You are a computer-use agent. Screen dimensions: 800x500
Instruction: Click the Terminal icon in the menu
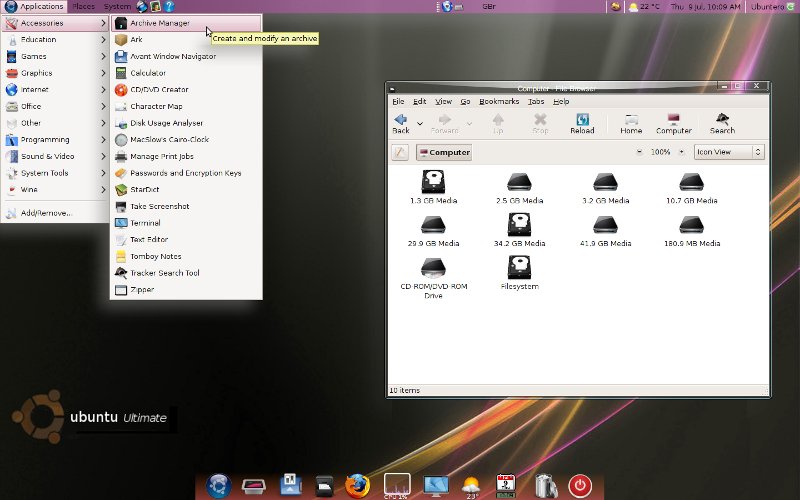point(121,223)
